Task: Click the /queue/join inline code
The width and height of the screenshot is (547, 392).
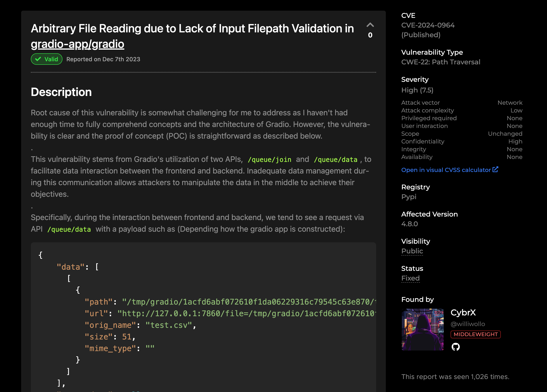Action: click(x=269, y=160)
